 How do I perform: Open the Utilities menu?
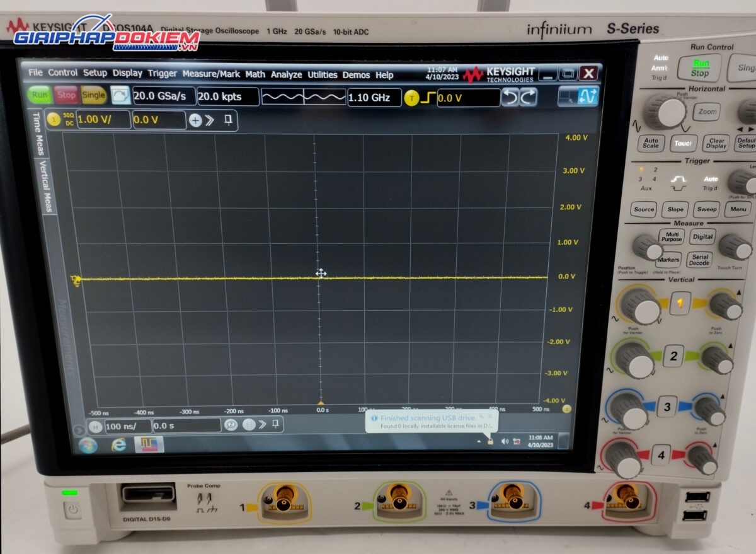(x=323, y=74)
